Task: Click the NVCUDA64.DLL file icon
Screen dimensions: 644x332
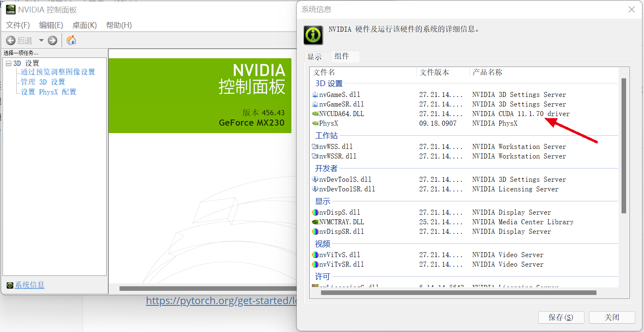Action: click(x=315, y=114)
